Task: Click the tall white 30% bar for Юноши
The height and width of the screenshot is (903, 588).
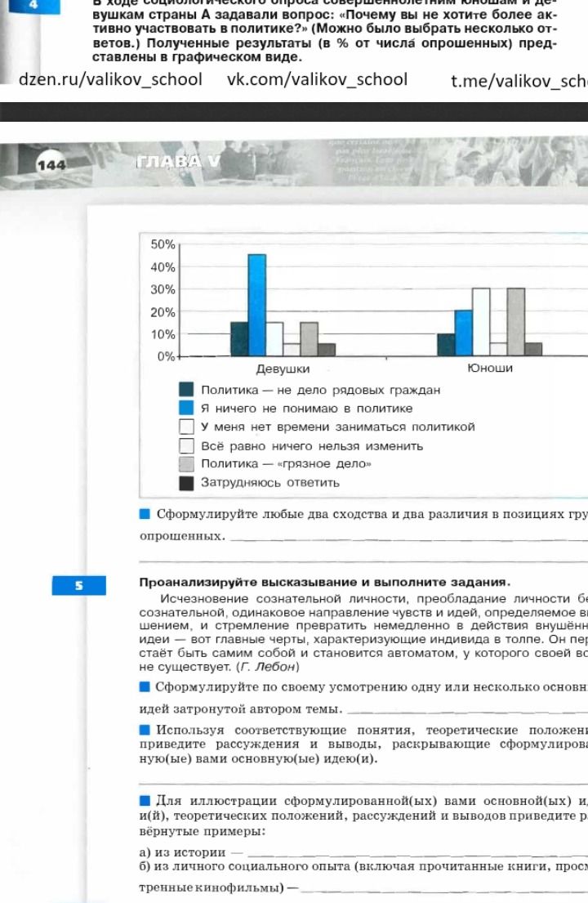Action: tap(481, 322)
